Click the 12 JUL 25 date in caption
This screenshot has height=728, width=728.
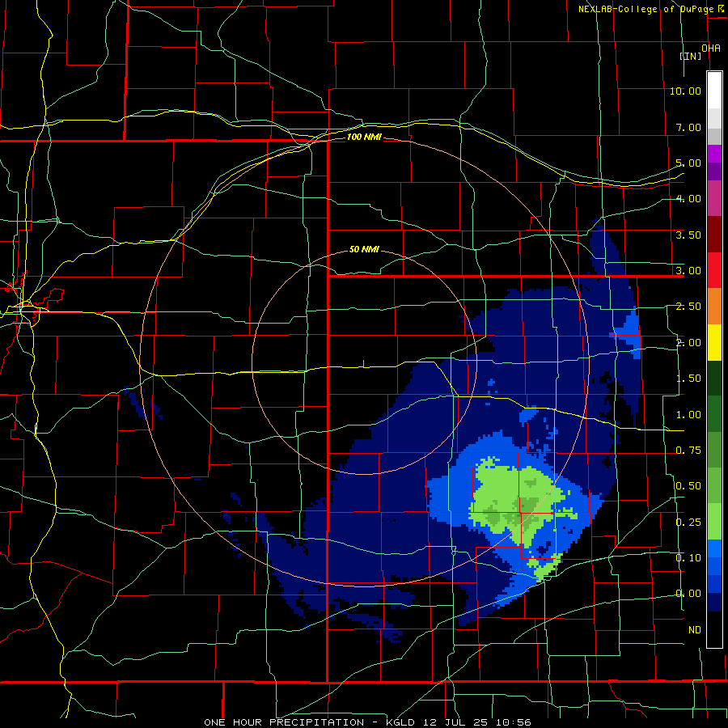[455, 722]
